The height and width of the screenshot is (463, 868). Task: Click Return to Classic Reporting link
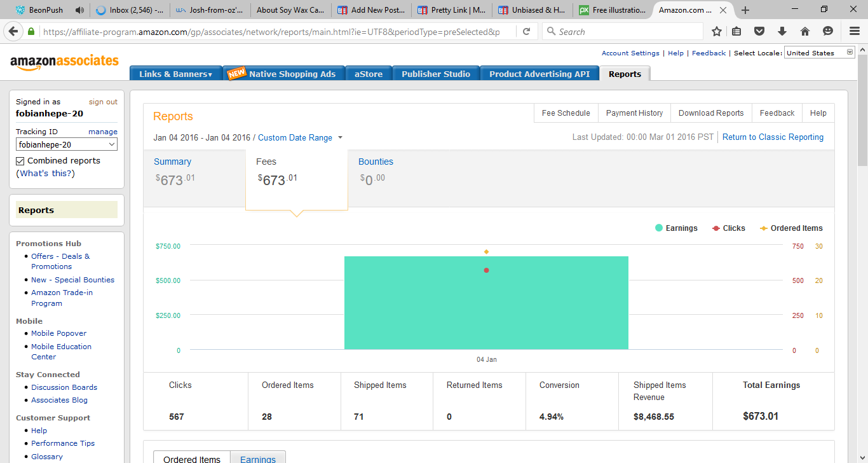[x=773, y=137]
